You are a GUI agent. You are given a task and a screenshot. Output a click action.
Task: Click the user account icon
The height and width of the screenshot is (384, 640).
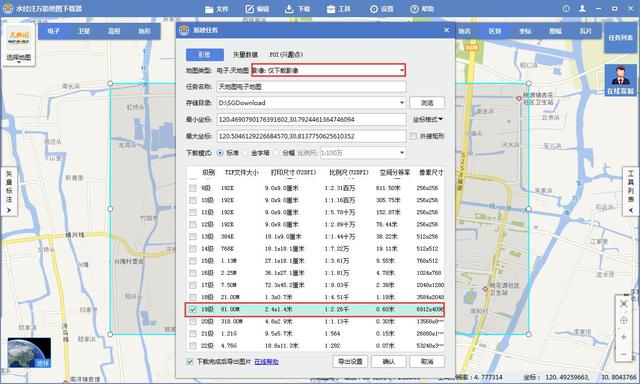pos(582,9)
